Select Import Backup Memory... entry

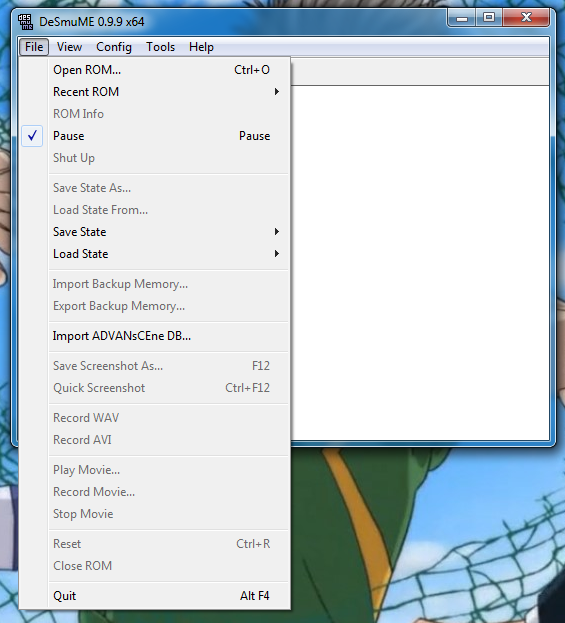pos(155,284)
